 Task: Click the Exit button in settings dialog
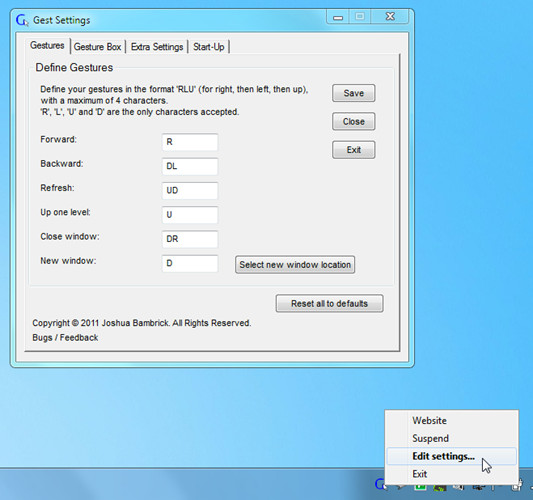[x=354, y=150]
